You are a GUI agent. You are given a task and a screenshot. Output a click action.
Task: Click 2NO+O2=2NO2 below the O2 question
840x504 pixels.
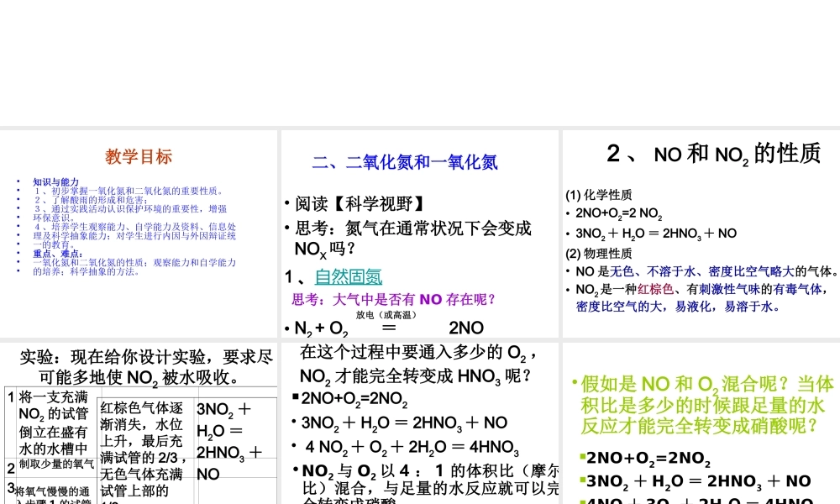click(x=354, y=399)
